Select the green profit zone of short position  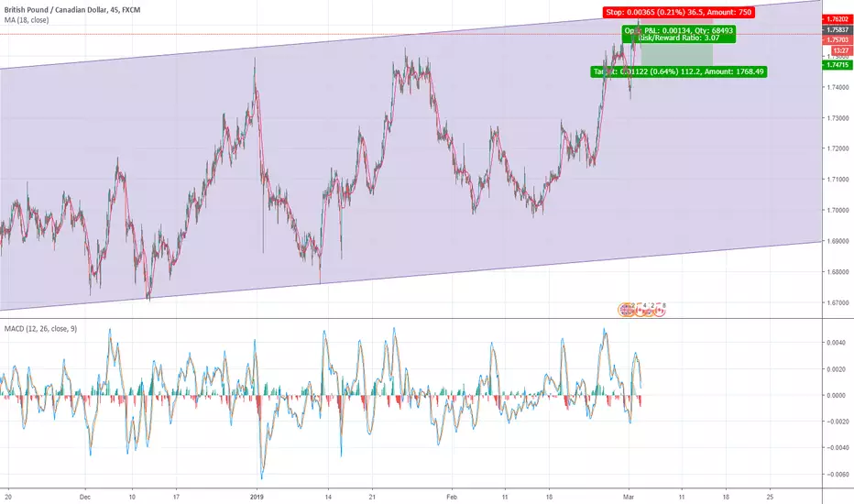[677, 54]
